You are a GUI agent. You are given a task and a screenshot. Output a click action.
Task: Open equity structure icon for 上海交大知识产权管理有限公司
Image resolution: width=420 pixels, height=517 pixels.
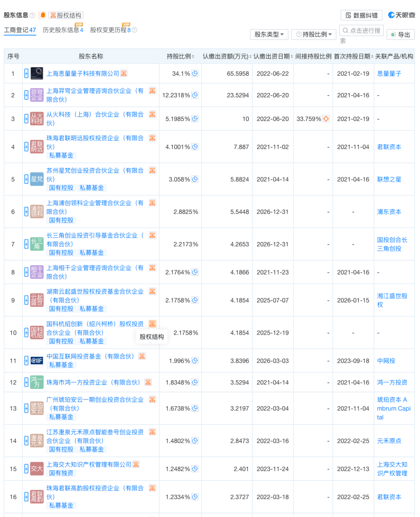click(136, 464)
